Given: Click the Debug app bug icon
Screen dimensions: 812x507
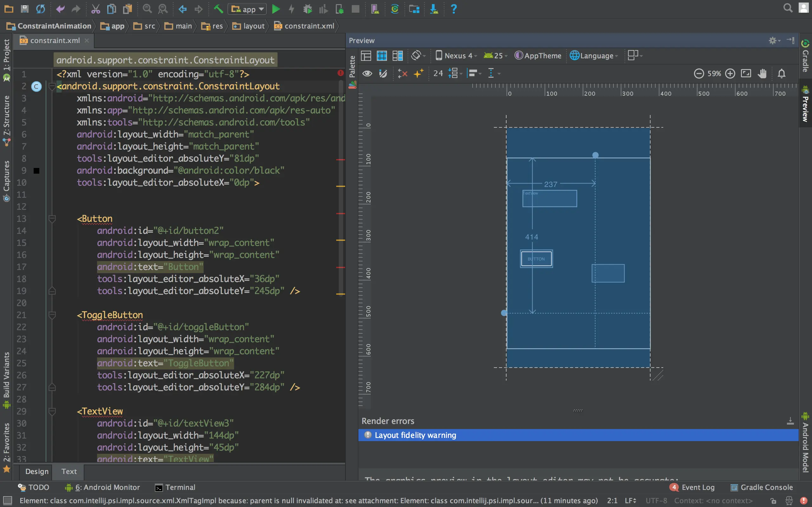Looking at the screenshot, I should coord(307,9).
